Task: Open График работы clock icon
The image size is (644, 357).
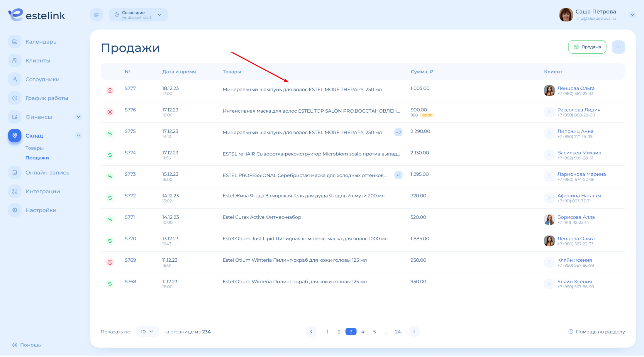Action: [x=15, y=98]
